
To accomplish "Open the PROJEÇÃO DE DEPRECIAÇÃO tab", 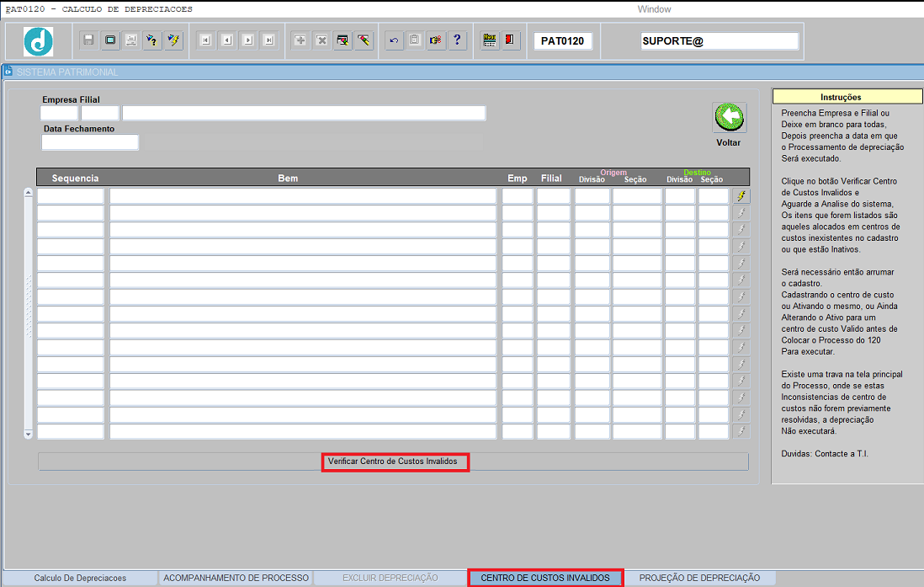I will click(699, 578).
